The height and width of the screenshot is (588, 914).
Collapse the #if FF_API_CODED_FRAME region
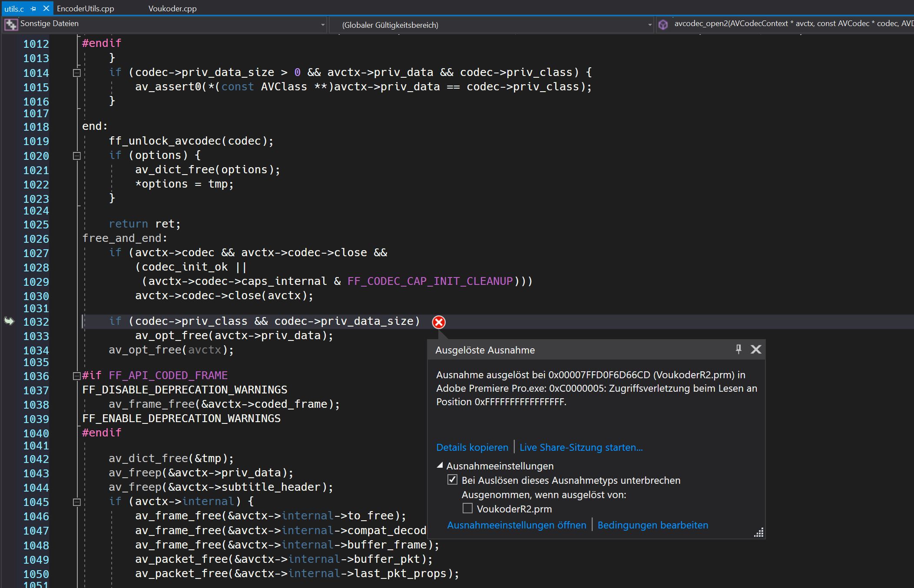[x=77, y=376]
